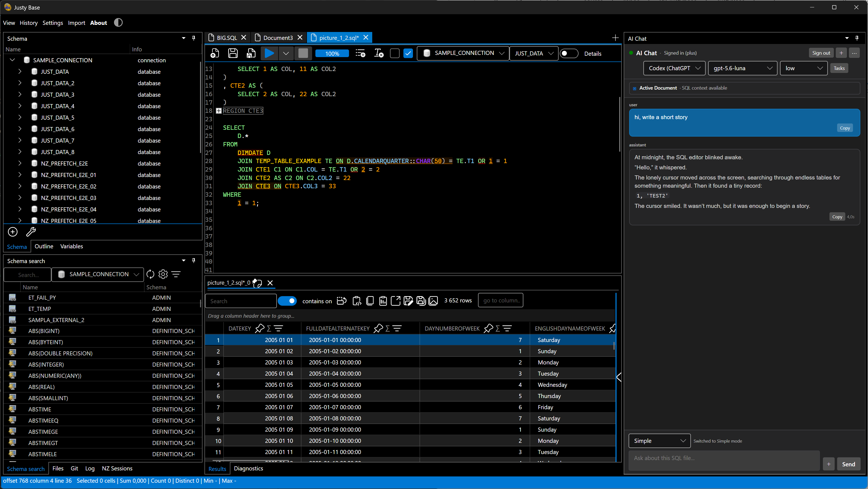868x489 pixels.
Task: Toggle the light/dark theme icon in menu bar
Action: (x=118, y=23)
